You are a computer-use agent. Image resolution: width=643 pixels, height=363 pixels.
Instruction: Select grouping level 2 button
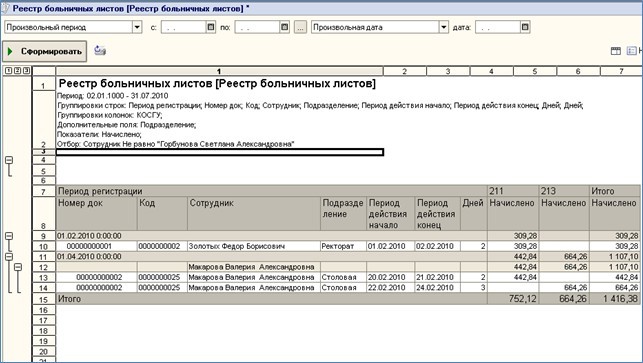(x=17, y=71)
